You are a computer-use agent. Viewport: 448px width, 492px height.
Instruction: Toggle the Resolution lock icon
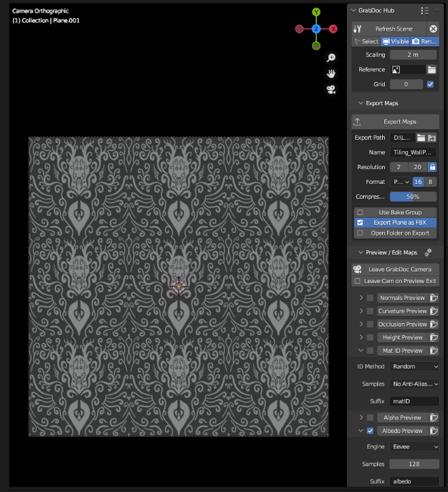click(432, 167)
